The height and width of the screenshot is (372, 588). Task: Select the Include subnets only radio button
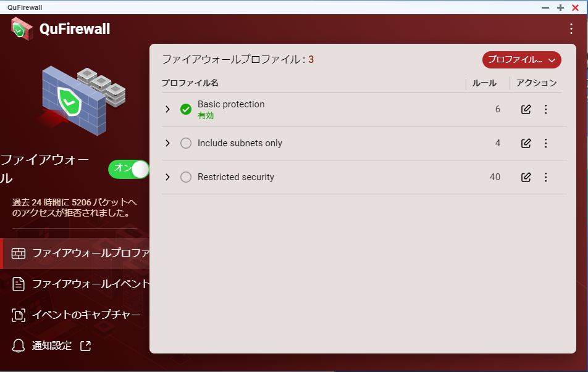pos(186,143)
